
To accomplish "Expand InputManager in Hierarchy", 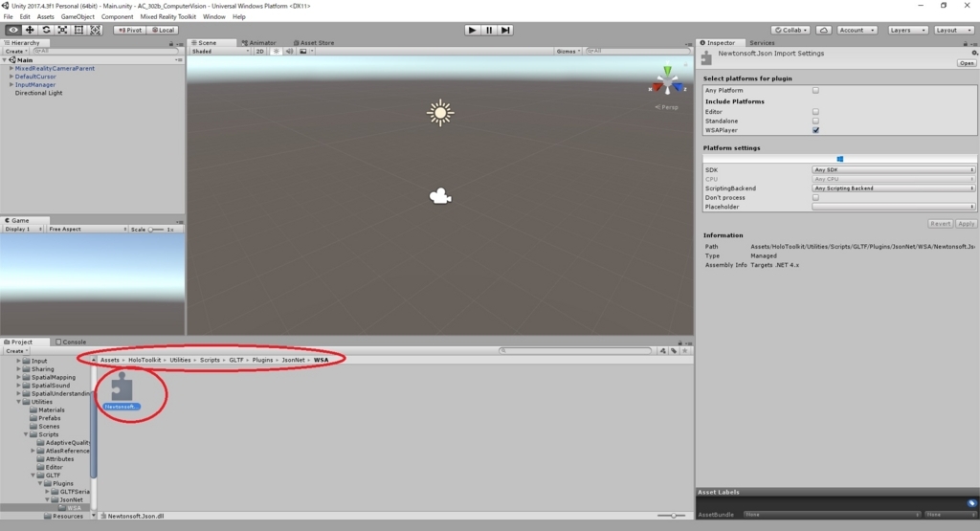I will [x=11, y=85].
